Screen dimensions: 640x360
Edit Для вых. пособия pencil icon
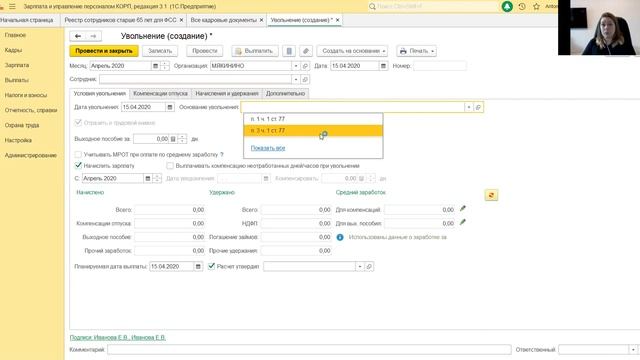[462, 222]
